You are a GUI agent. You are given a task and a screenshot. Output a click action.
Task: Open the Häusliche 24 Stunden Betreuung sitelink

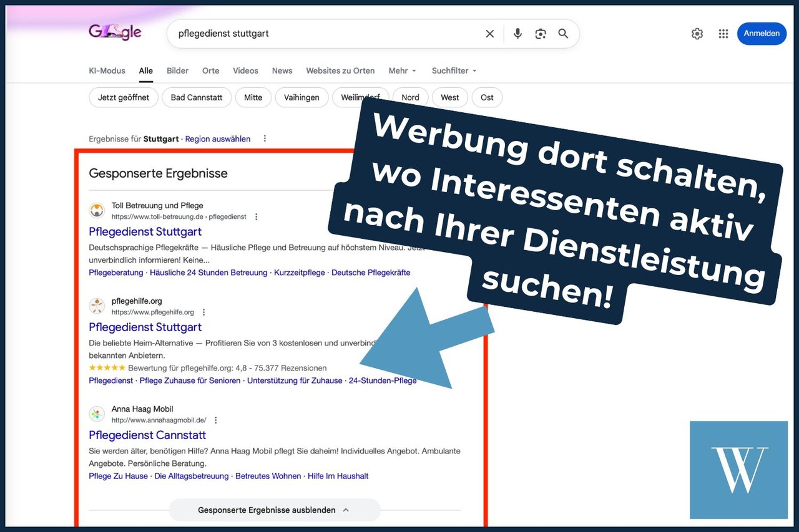click(x=208, y=273)
